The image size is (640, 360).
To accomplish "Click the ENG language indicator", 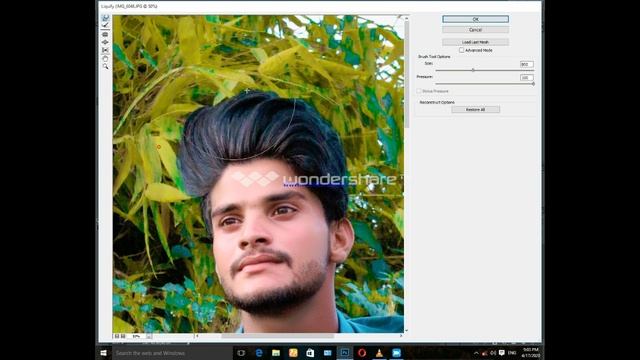I will coord(512,353).
